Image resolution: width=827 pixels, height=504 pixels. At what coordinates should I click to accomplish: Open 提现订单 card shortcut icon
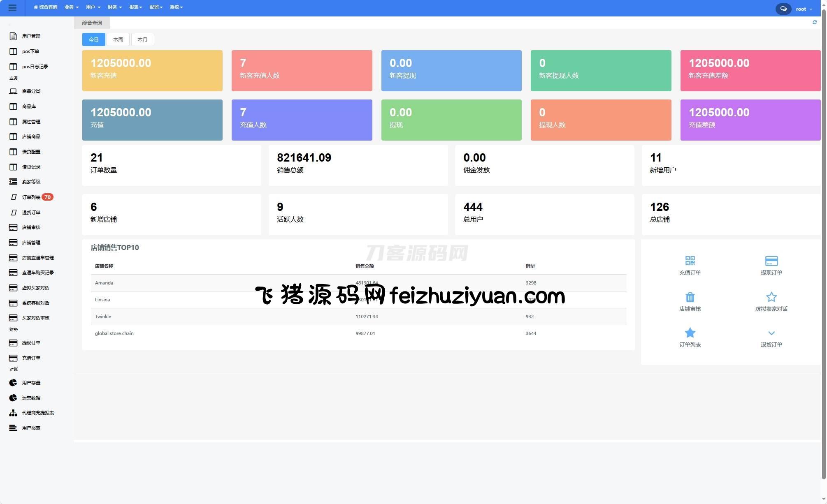[x=771, y=261]
